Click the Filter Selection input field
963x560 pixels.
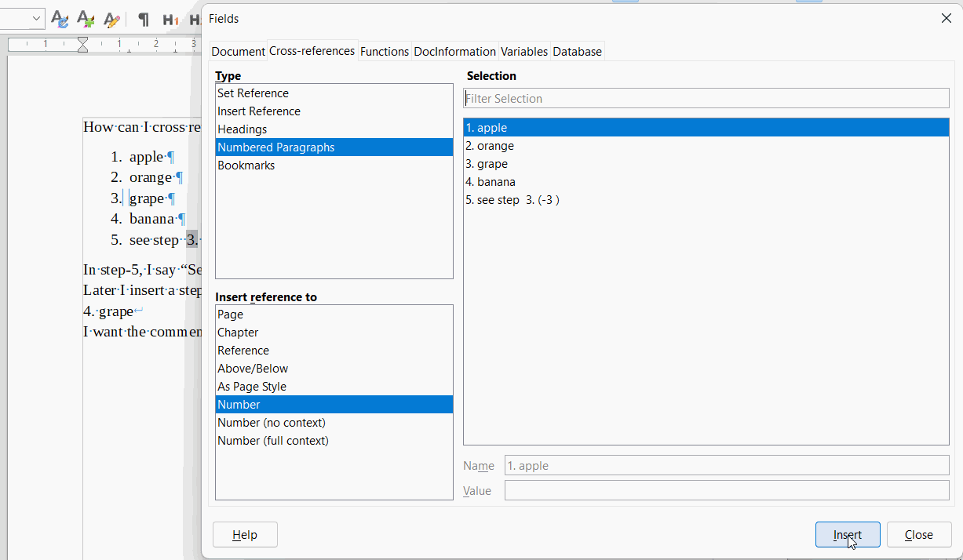[x=706, y=99]
